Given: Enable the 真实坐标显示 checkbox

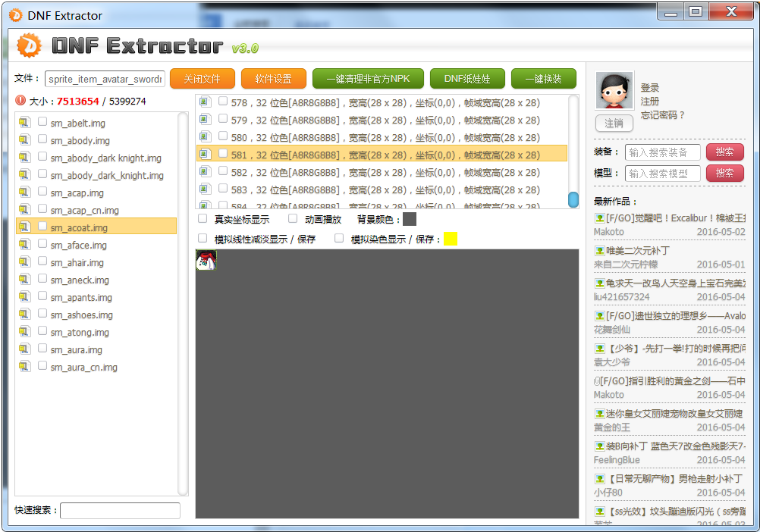Looking at the screenshot, I should [203, 219].
